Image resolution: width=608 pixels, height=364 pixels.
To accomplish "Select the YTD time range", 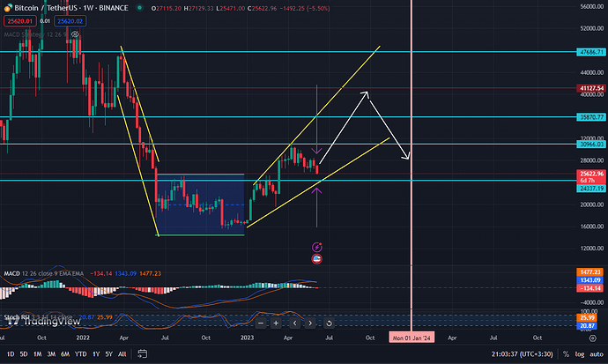I will [x=80, y=354].
